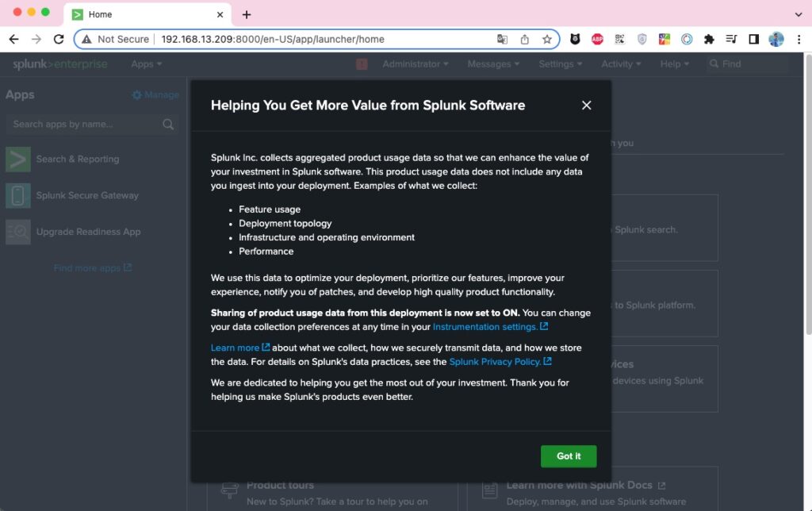Share this page from address bar

(525, 40)
